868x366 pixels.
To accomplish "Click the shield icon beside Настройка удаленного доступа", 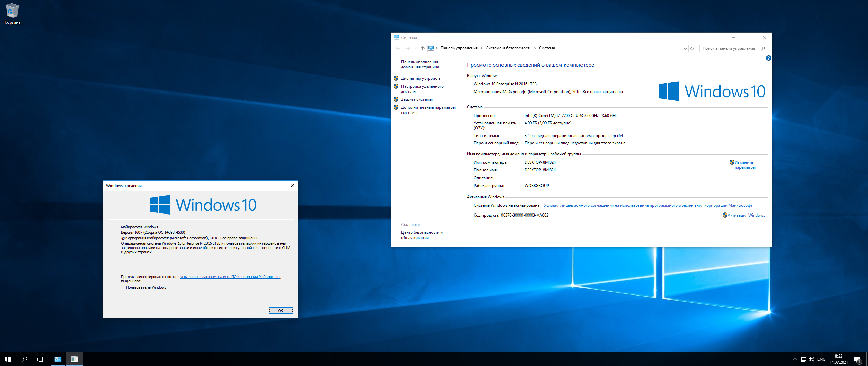I will pos(396,86).
